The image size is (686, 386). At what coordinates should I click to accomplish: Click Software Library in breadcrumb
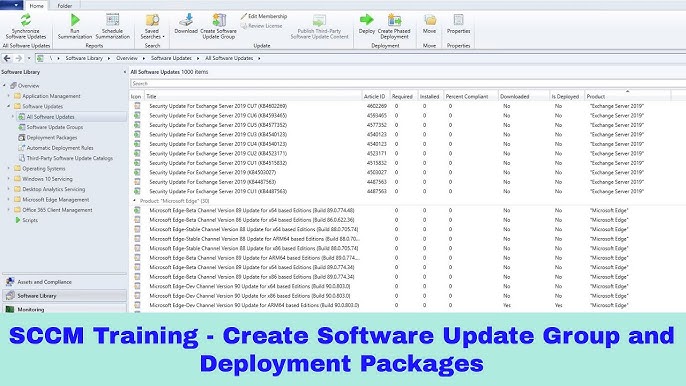pyautogui.click(x=84, y=58)
